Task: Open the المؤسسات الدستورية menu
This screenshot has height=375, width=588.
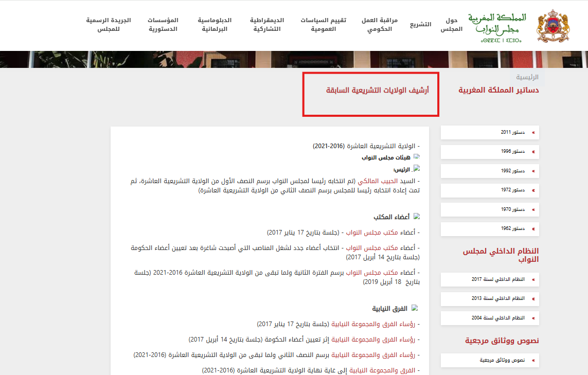Action: 163,24
